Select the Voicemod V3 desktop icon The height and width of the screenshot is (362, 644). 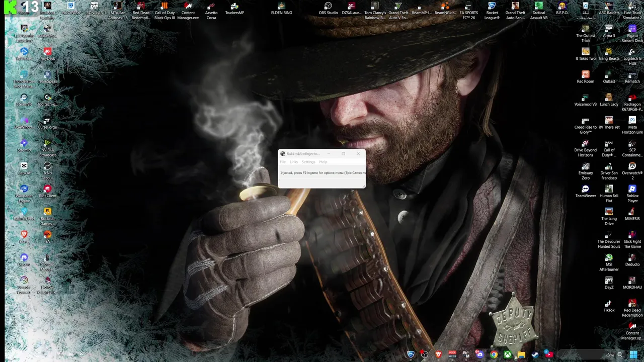586,100
